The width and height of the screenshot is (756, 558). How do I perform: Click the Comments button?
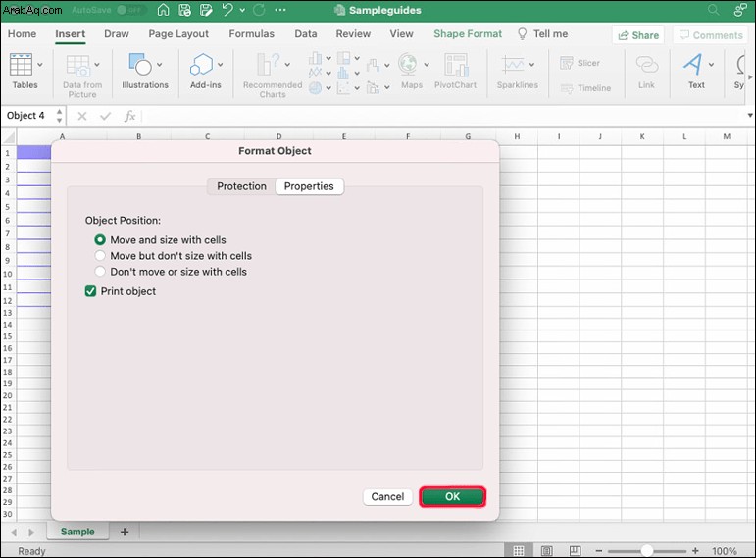(711, 35)
